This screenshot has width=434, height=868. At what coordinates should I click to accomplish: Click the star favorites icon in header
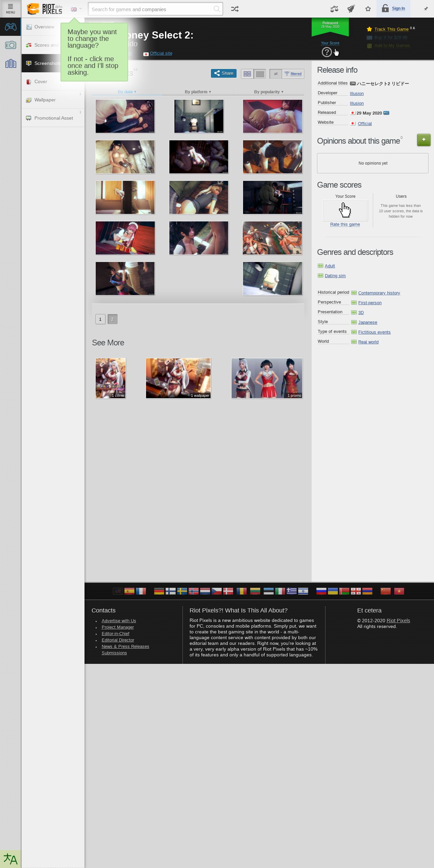368,9
